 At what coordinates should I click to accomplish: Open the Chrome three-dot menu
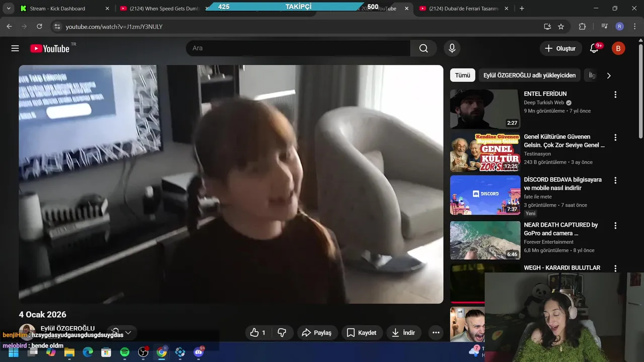coord(634,27)
